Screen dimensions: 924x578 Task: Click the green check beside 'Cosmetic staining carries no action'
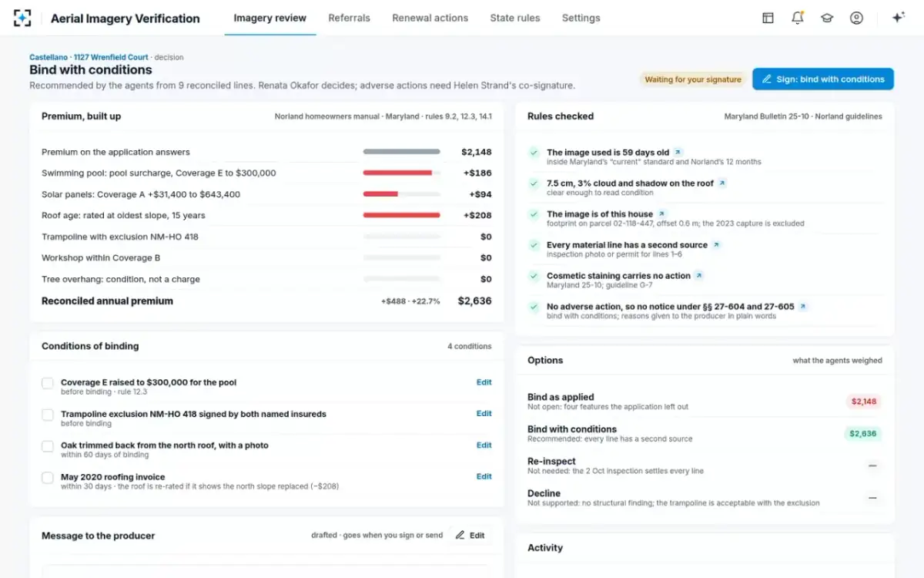[x=534, y=275]
